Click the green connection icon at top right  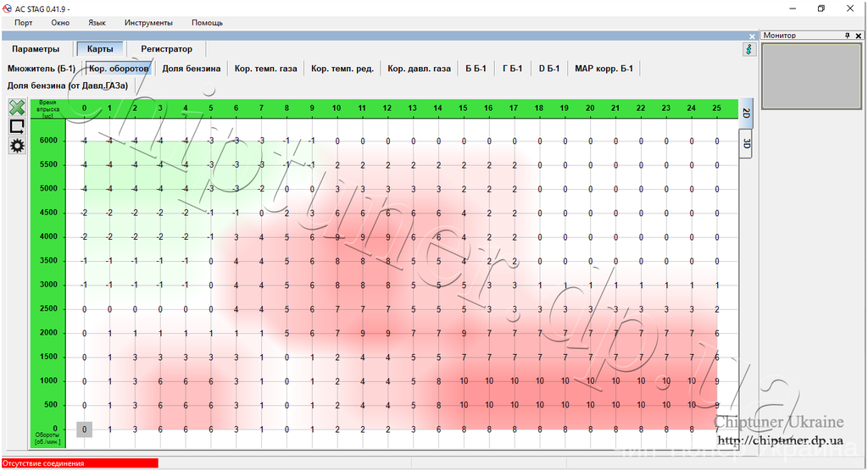[749, 49]
